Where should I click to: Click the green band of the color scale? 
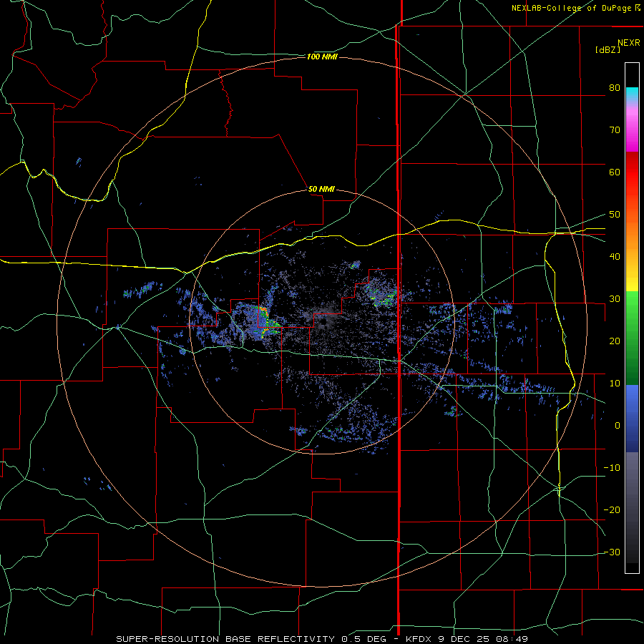(x=632, y=338)
